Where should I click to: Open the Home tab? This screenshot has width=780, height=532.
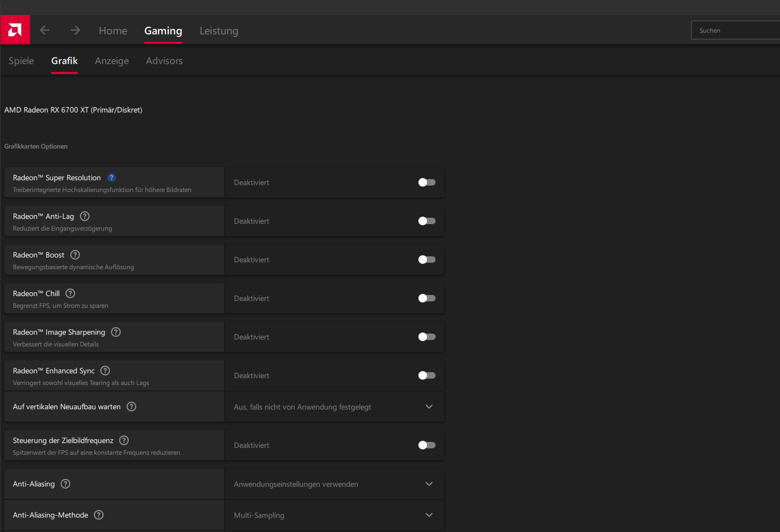point(113,31)
